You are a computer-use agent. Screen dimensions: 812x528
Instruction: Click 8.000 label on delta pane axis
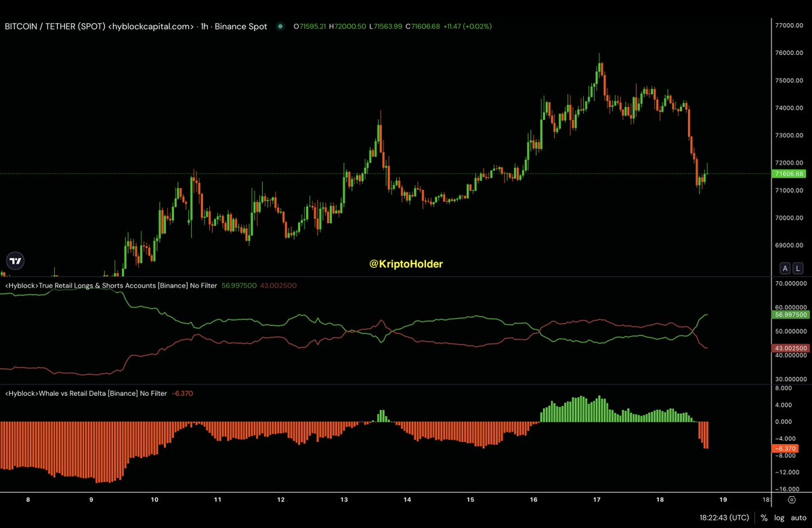(784, 388)
